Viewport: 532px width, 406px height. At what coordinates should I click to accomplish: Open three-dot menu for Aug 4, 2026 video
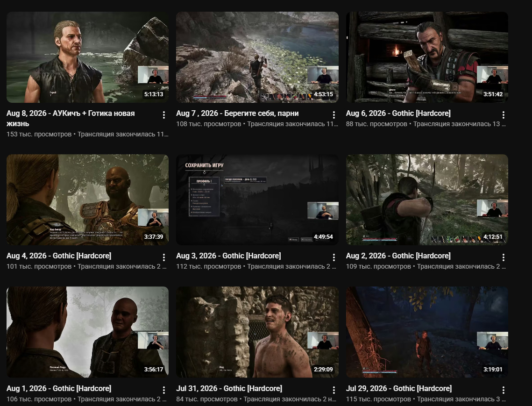(x=164, y=257)
